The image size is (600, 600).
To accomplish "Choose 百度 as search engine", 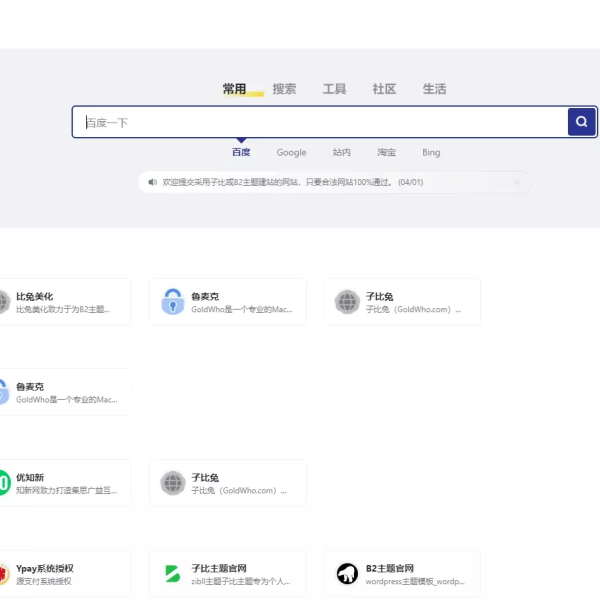I will (241, 152).
